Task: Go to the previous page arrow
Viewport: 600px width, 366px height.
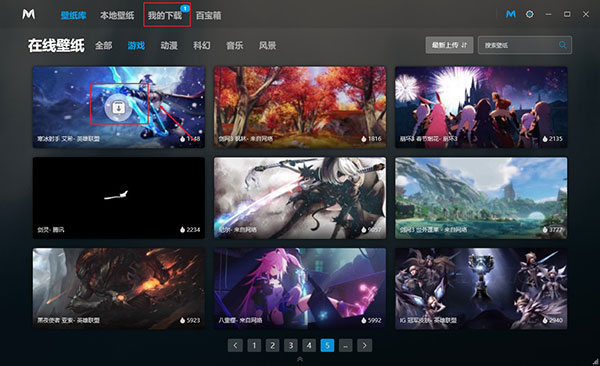Action: (235, 346)
